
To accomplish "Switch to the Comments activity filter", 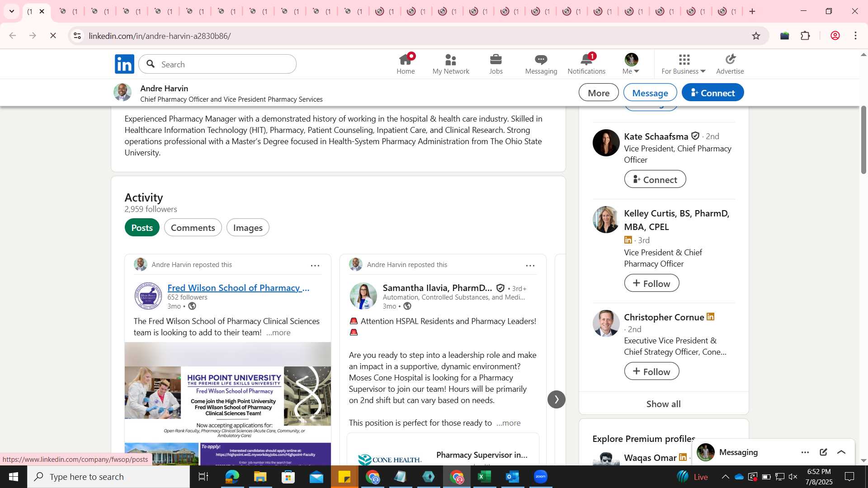I will click(193, 227).
